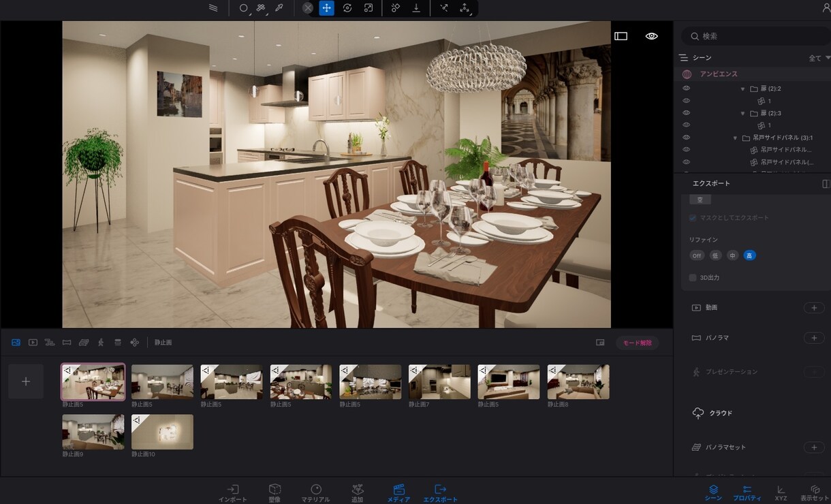Select the 静止画10 thumbnail

(x=162, y=432)
